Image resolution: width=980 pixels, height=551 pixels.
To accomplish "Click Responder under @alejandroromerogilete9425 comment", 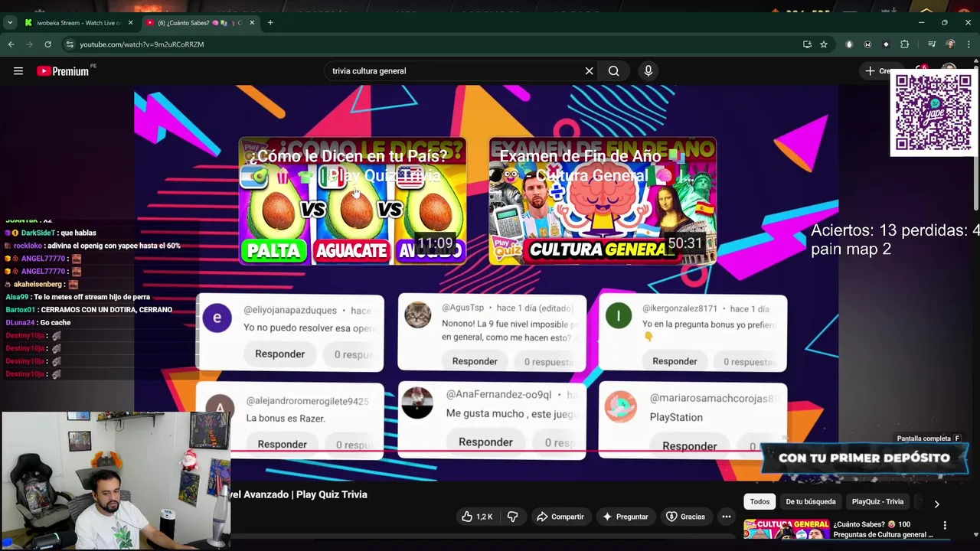I will pyautogui.click(x=282, y=444).
